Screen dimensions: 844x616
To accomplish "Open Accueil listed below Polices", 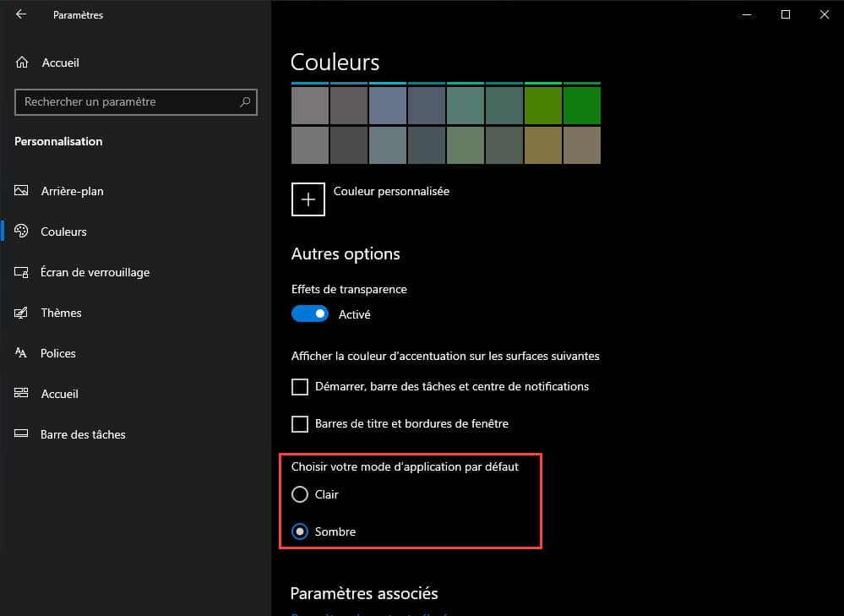I will pos(59,394).
